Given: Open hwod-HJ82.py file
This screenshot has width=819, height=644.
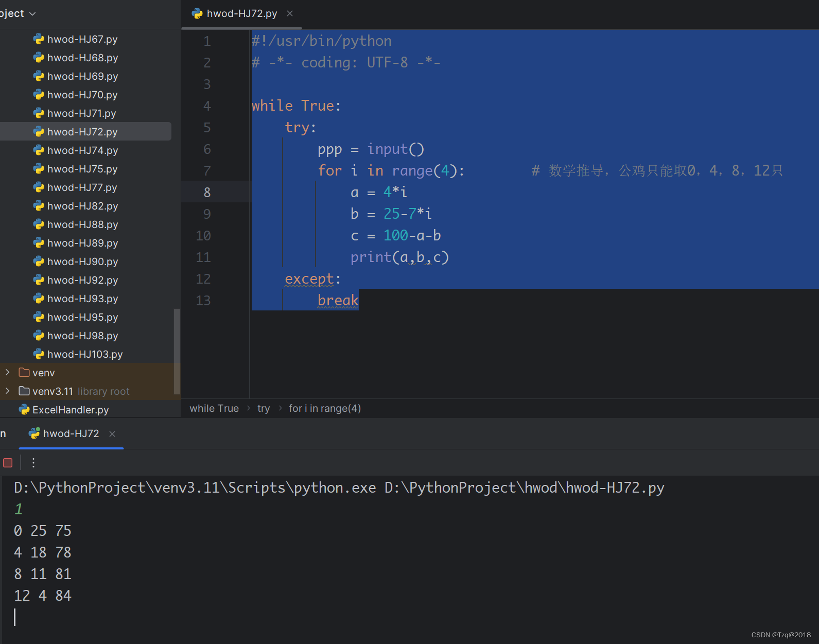Looking at the screenshot, I should pyautogui.click(x=82, y=206).
